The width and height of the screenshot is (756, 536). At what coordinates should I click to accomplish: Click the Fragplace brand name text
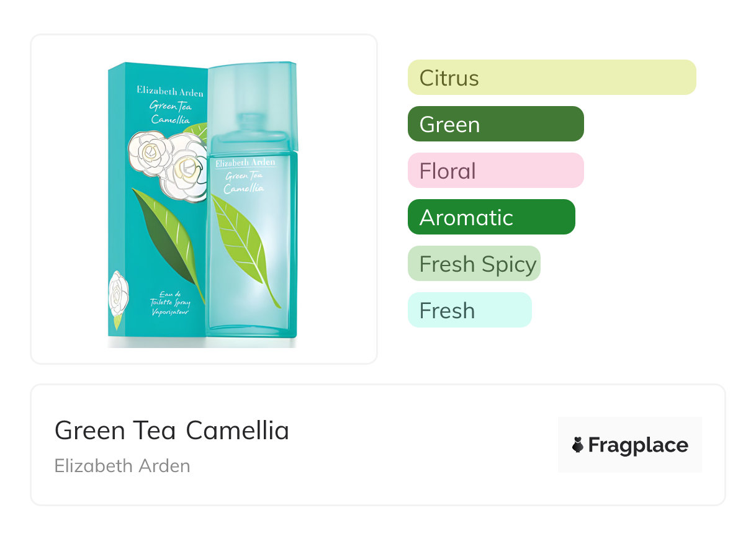(x=637, y=445)
